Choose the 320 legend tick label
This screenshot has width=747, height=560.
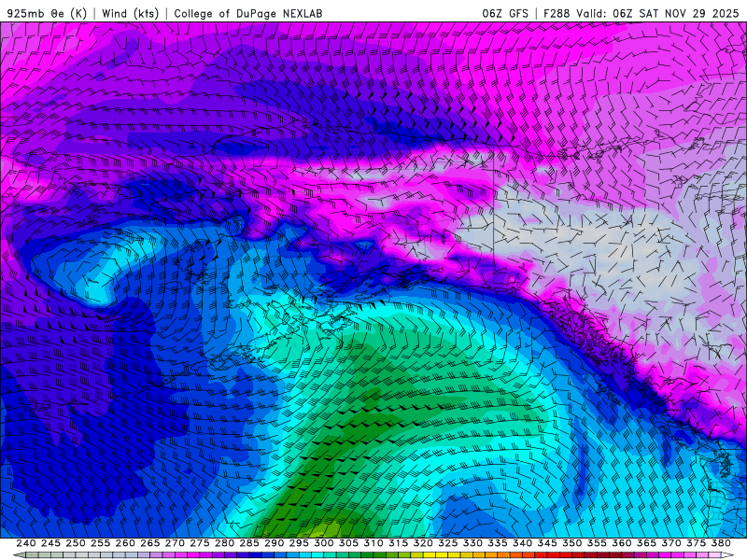(x=423, y=543)
